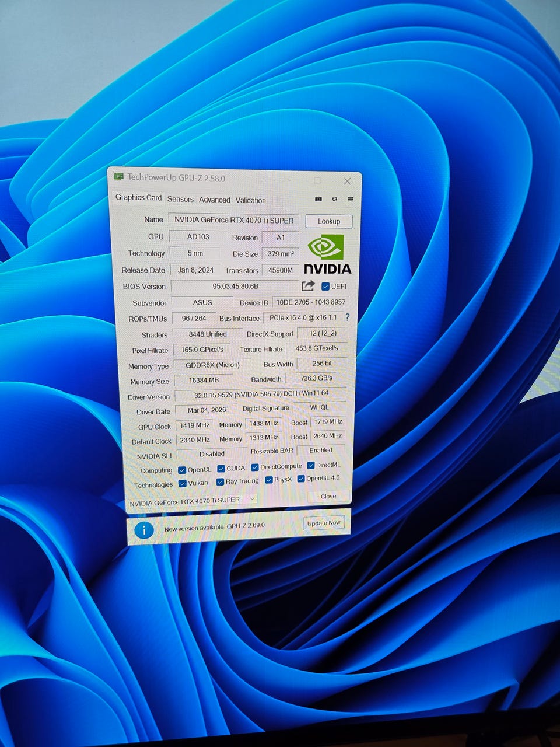560x747 pixels.
Task: Close the GPU-Z window with X
Action: click(347, 181)
